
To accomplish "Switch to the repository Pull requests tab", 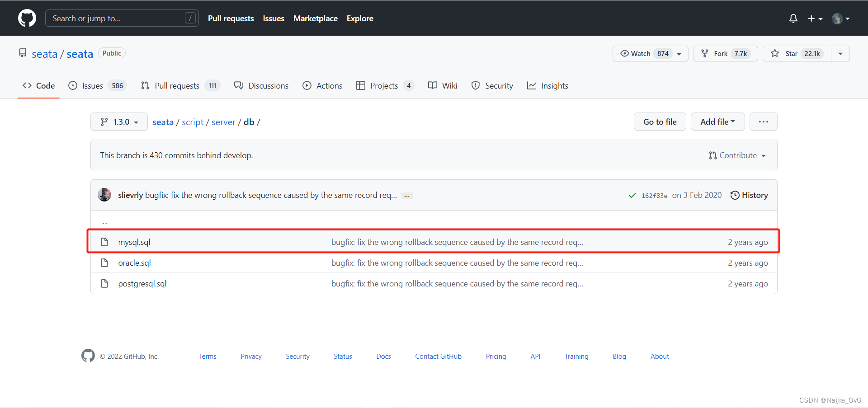I will [180, 85].
